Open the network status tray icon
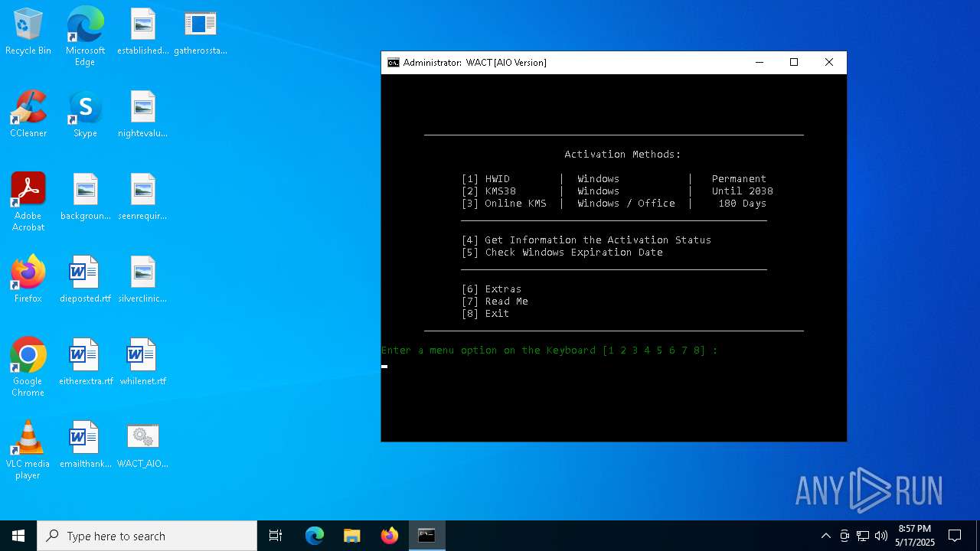Viewport: 980px width, 551px height. tap(863, 536)
